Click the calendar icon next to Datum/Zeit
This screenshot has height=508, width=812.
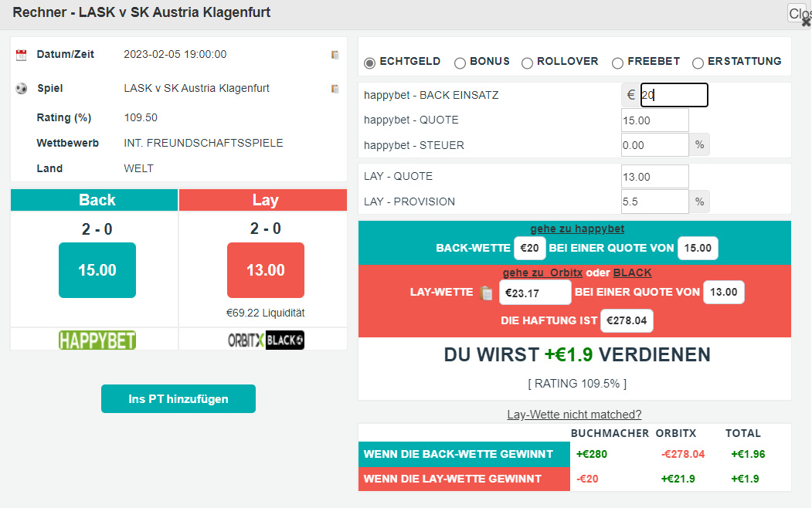click(x=21, y=55)
